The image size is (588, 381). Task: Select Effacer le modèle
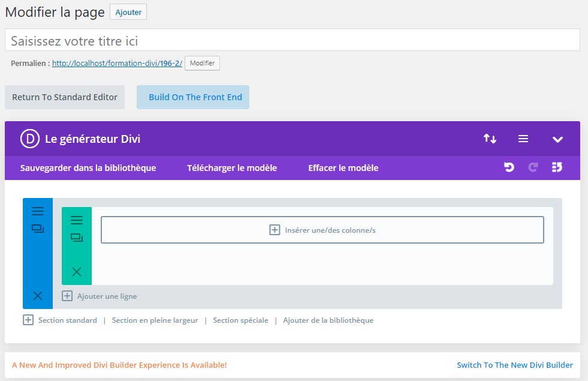[x=343, y=168]
